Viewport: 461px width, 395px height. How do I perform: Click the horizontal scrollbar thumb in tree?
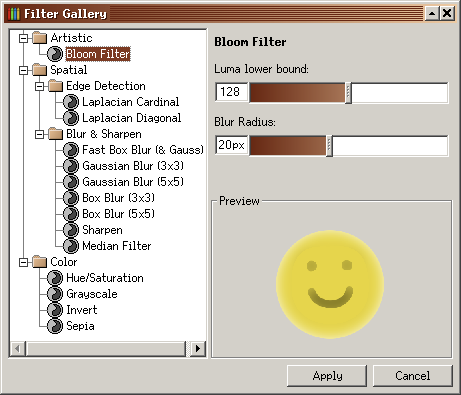click(106, 349)
